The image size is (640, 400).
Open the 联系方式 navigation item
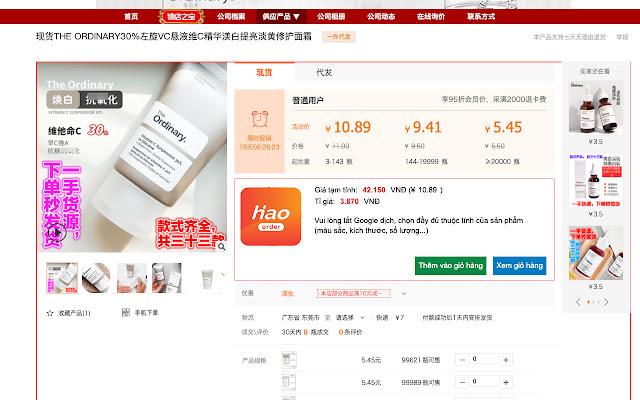coord(481,17)
